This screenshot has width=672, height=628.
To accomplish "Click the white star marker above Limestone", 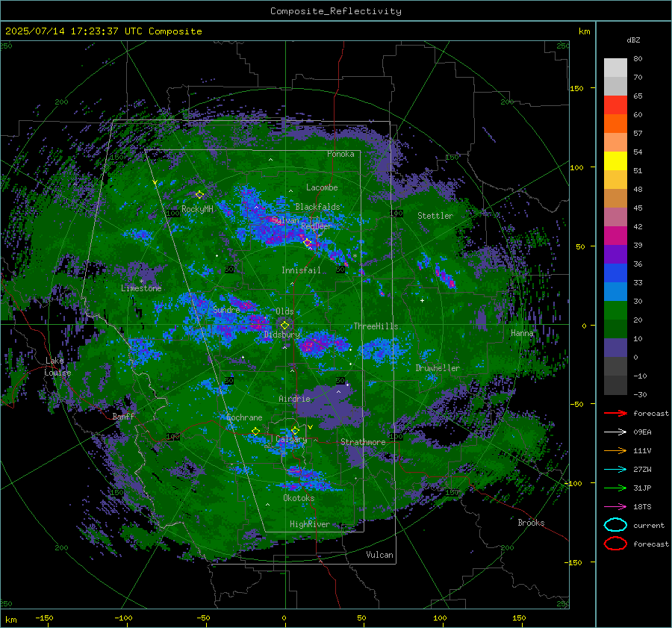I will point(141,282).
